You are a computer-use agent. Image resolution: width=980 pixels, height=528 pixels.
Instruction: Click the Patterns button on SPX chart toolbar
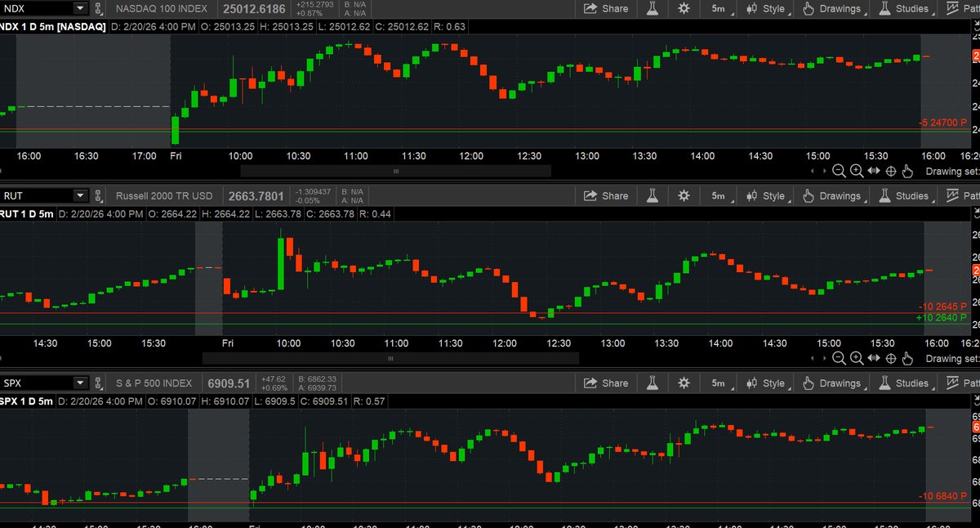pyautogui.click(x=962, y=383)
